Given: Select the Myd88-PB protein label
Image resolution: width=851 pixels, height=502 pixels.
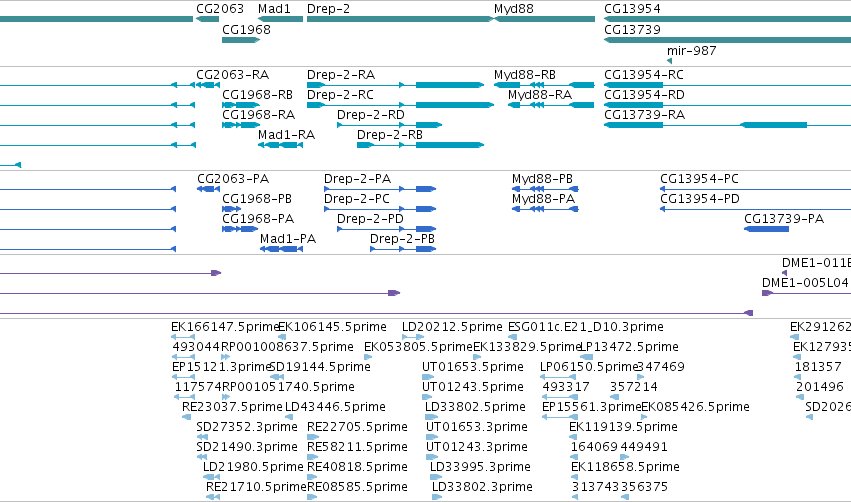Looking at the screenshot, I should pos(542,179).
